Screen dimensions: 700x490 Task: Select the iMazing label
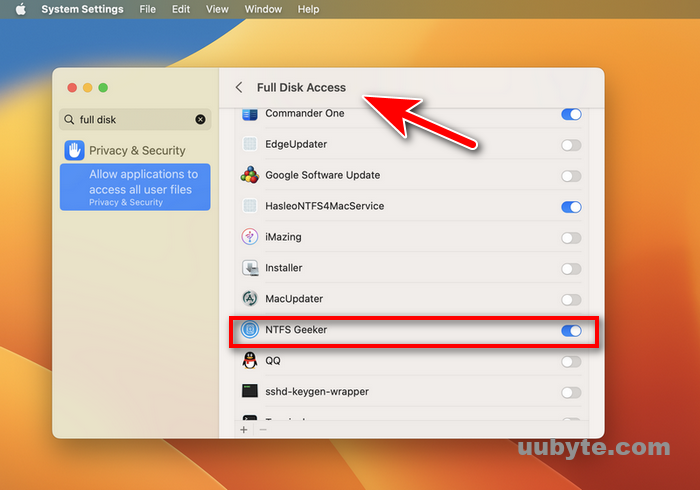pos(283,237)
